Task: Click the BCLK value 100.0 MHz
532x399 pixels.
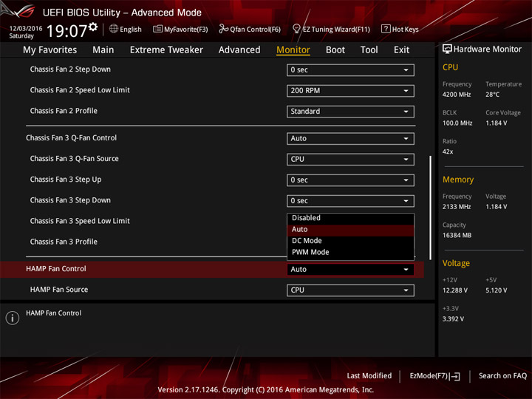Action: (457, 123)
